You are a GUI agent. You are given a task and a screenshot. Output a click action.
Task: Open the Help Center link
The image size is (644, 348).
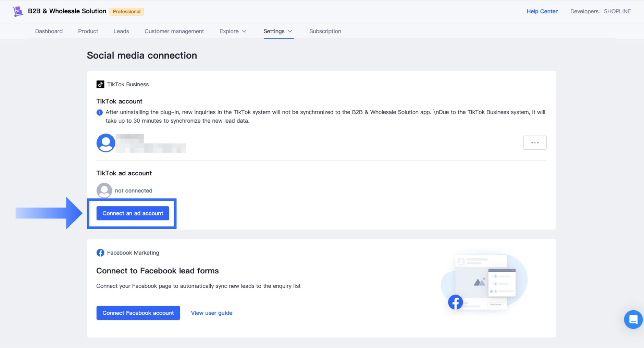coord(542,11)
